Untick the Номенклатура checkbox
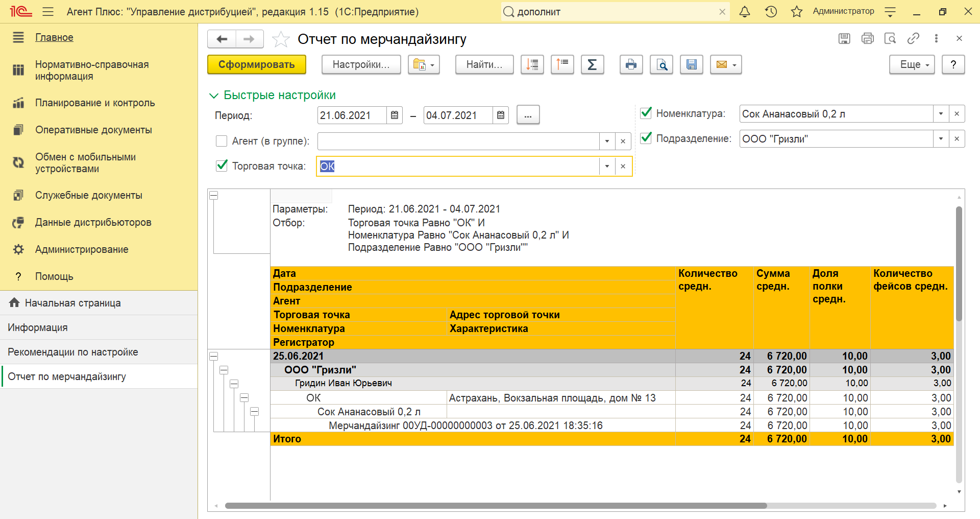Viewport: 980px width, 519px height. [646, 113]
